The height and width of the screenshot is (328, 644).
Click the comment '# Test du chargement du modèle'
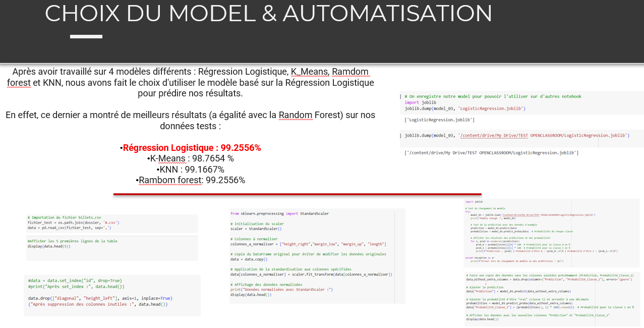[x=485, y=208]
